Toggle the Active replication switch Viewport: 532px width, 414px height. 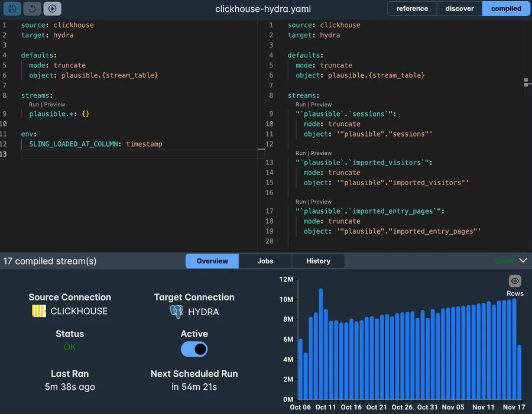coord(194,349)
